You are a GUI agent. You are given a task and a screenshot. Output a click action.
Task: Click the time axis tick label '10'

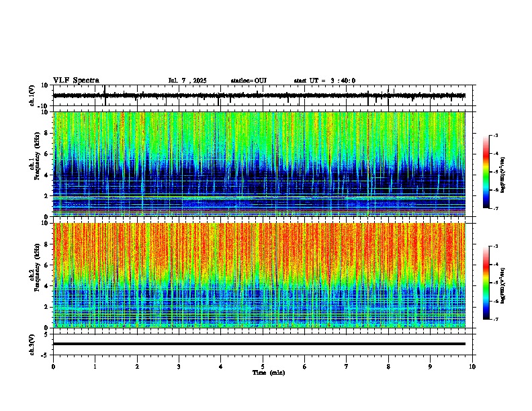472,367
